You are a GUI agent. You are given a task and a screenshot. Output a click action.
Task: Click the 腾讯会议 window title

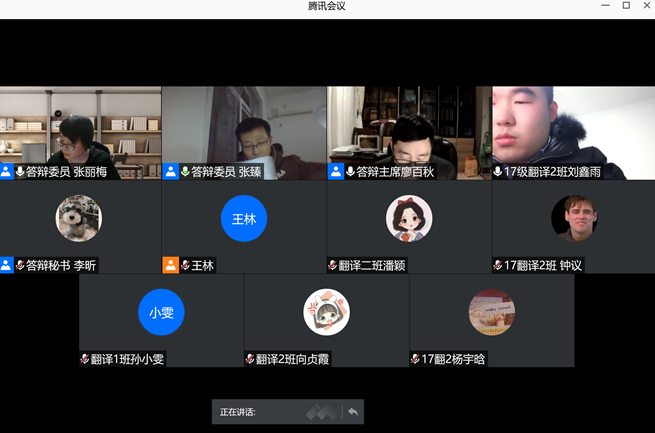pos(327,6)
